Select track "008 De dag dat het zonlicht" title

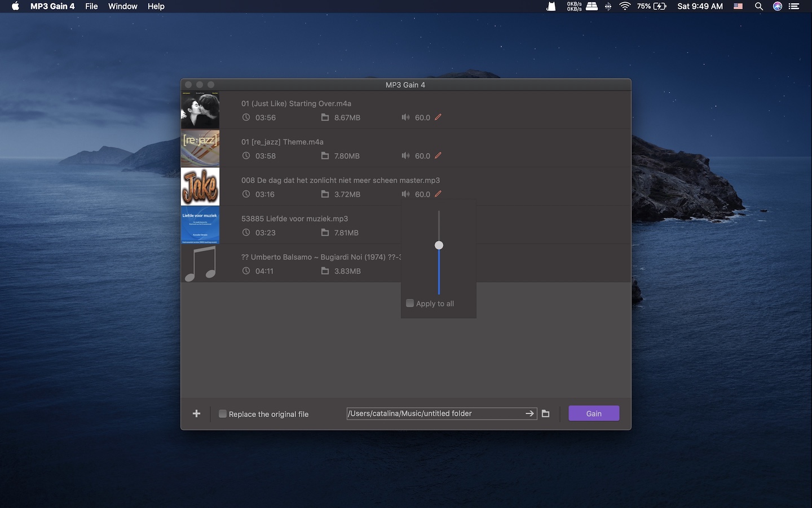tap(341, 180)
